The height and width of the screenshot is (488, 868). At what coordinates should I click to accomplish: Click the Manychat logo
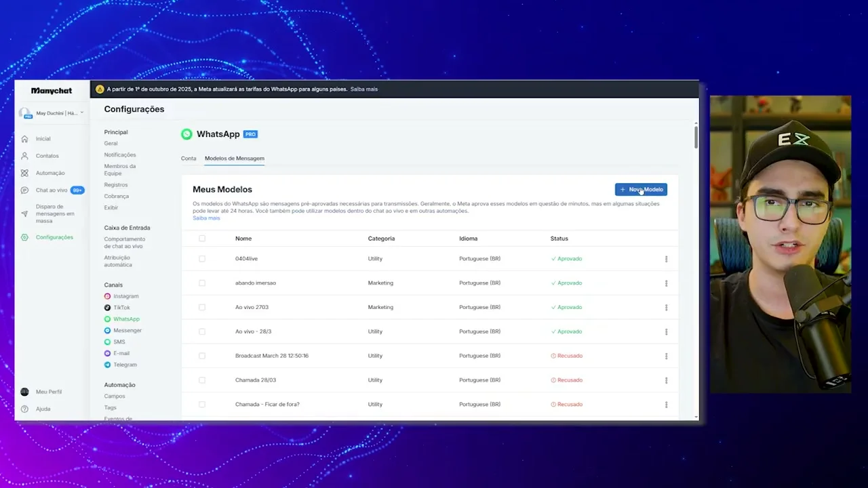(x=52, y=91)
